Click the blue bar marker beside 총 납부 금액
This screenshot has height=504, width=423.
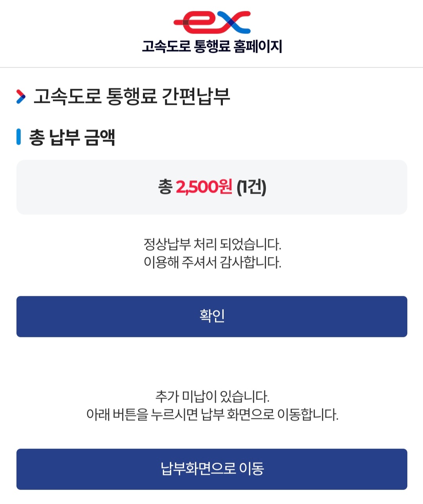[x=18, y=137]
